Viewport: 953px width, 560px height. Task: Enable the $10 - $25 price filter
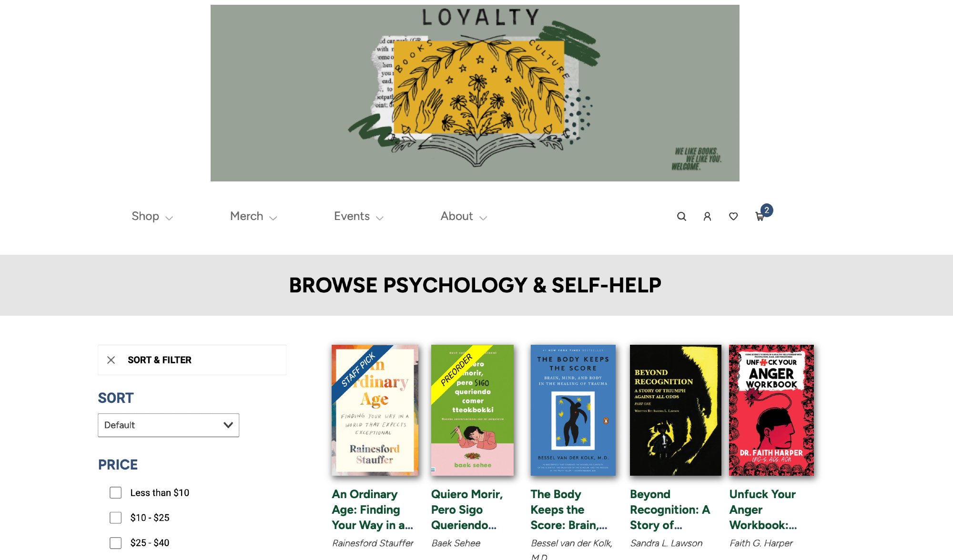116,518
